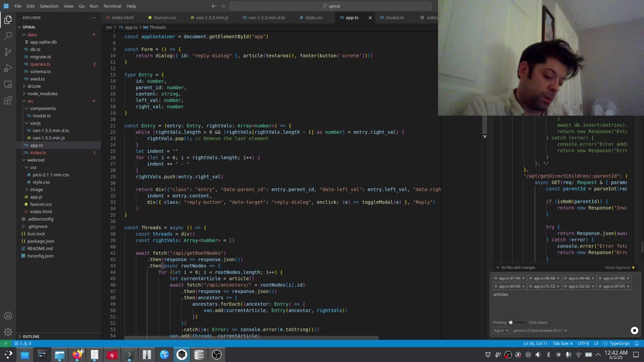Image resolution: width=644 pixels, height=362 pixels.
Task: Open the Remote Explorer view
Action: coord(8,84)
